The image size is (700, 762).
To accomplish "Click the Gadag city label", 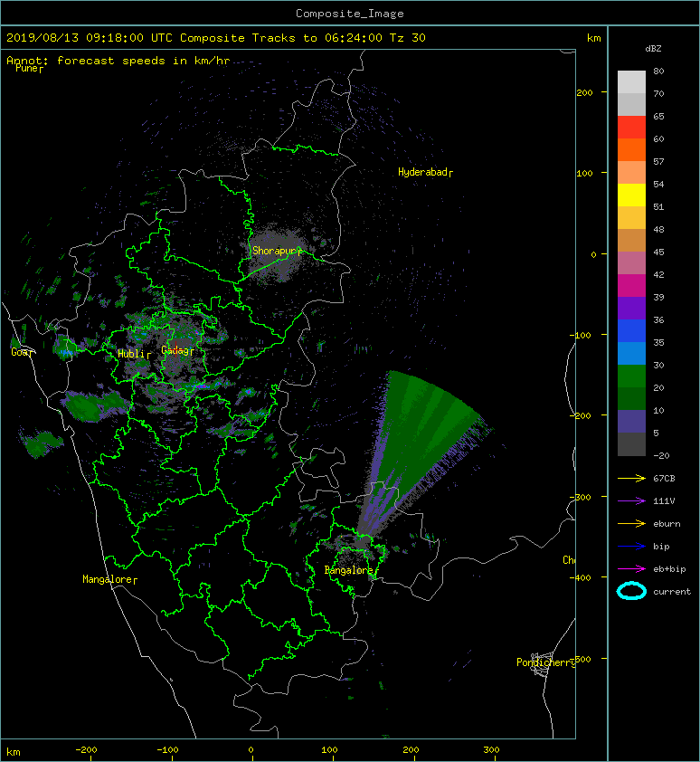I will tap(177, 350).
